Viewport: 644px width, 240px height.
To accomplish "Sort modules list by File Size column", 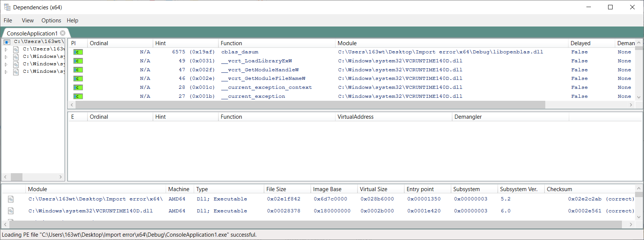I will (x=287, y=189).
